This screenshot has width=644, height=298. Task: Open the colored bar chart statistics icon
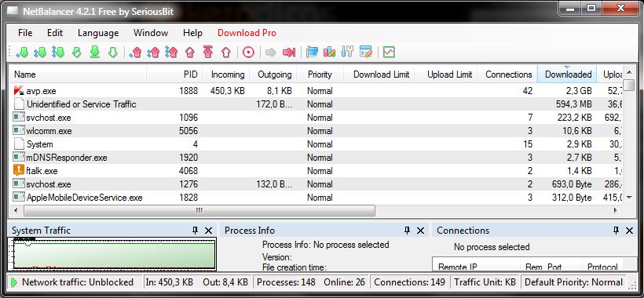tap(329, 52)
